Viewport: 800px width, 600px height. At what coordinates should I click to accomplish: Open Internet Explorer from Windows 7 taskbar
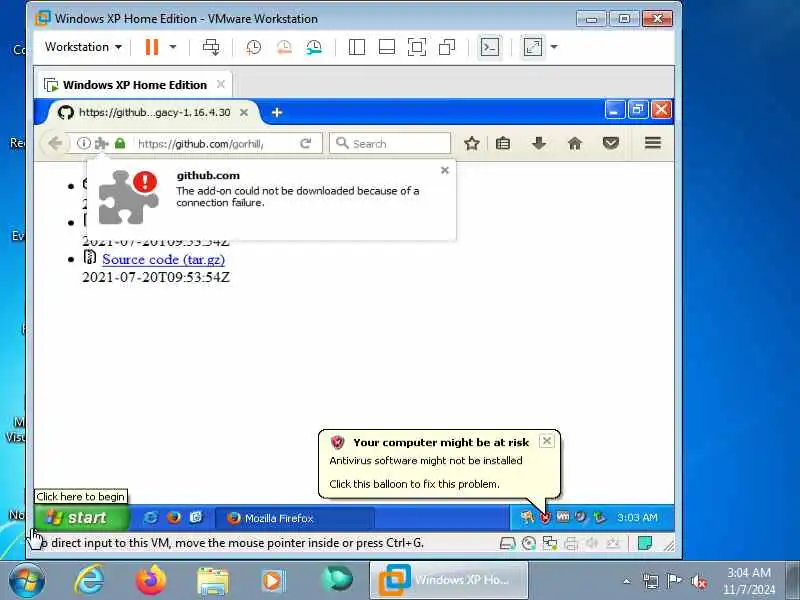(90, 581)
